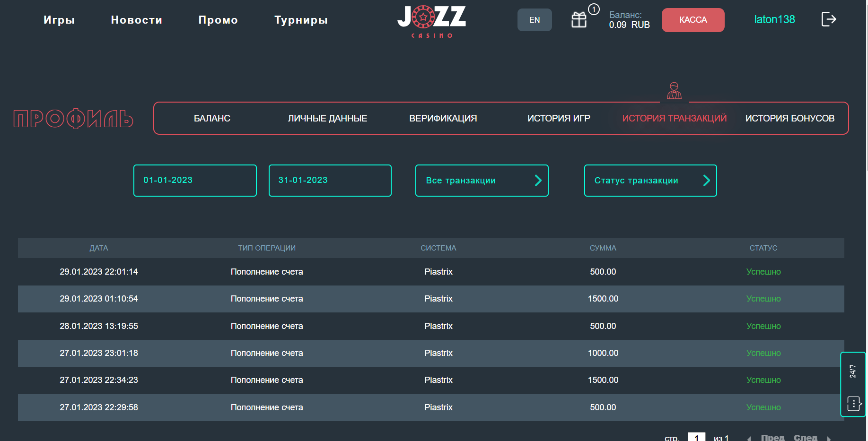Open the 24/7 live chat widget
868x441 pixels.
853,384
